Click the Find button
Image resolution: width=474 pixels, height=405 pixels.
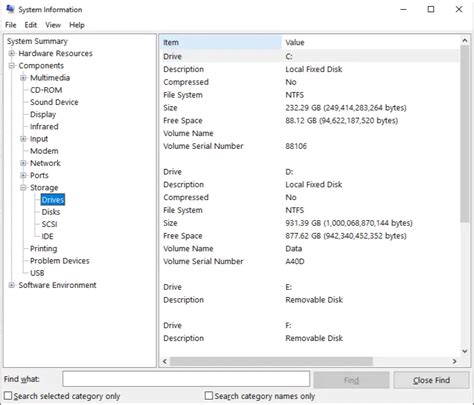pos(351,380)
